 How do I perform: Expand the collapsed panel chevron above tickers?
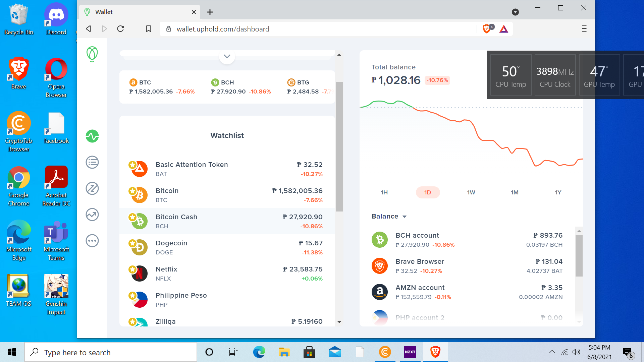click(x=227, y=56)
